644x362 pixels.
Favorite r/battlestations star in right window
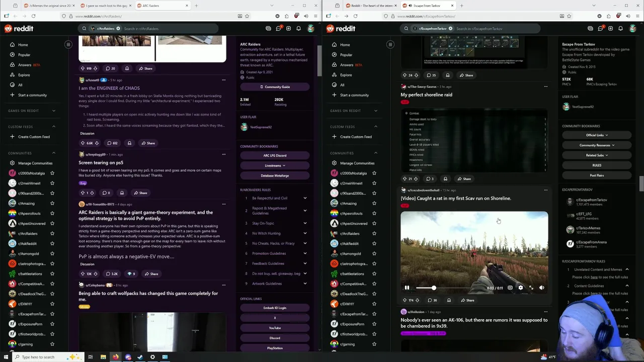[x=374, y=274]
